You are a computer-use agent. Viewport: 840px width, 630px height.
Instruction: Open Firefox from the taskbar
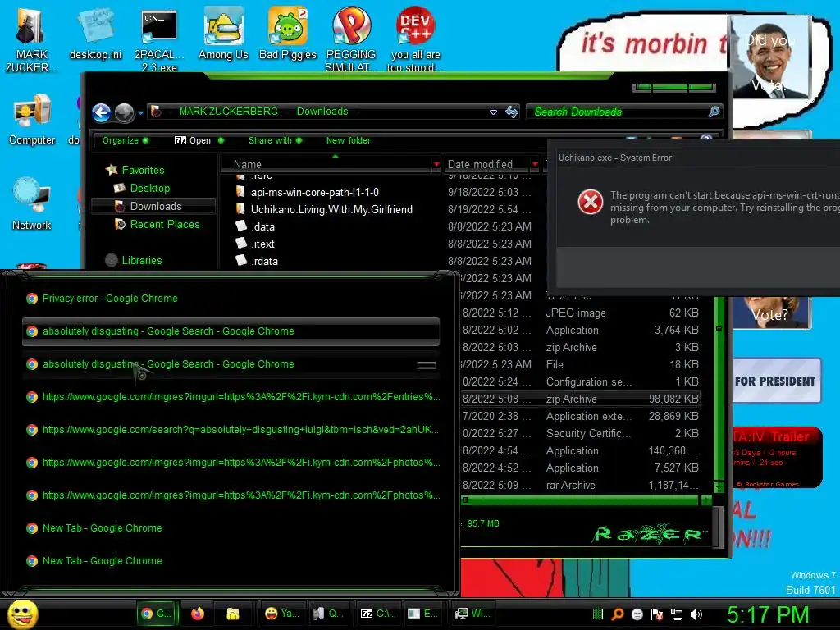coord(198,614)
